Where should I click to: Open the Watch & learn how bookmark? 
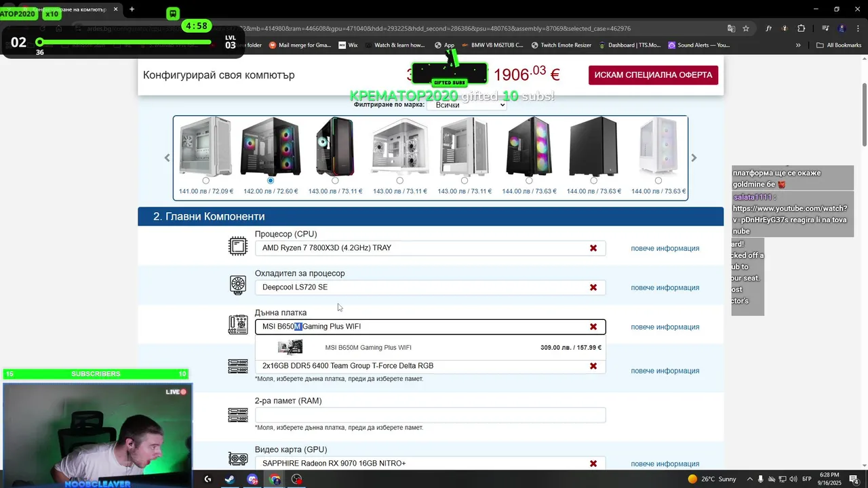pyautogui.click(x=395, y=45)
